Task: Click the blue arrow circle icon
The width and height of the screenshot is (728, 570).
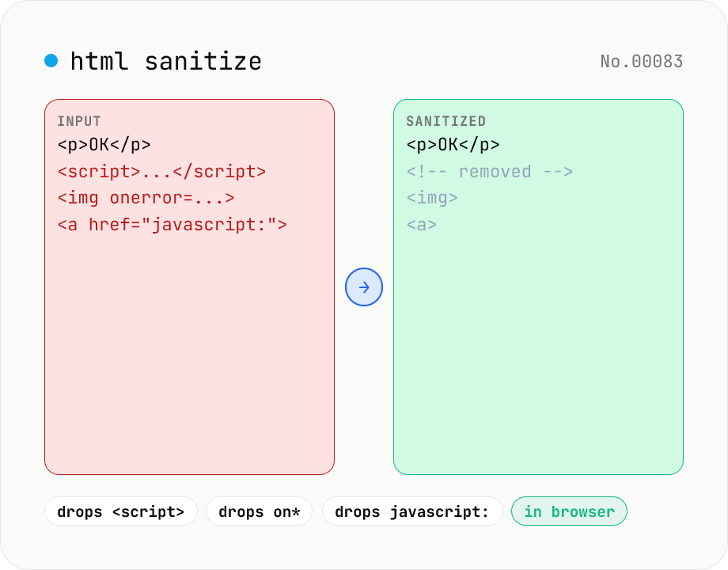Action: coord(364,287)
